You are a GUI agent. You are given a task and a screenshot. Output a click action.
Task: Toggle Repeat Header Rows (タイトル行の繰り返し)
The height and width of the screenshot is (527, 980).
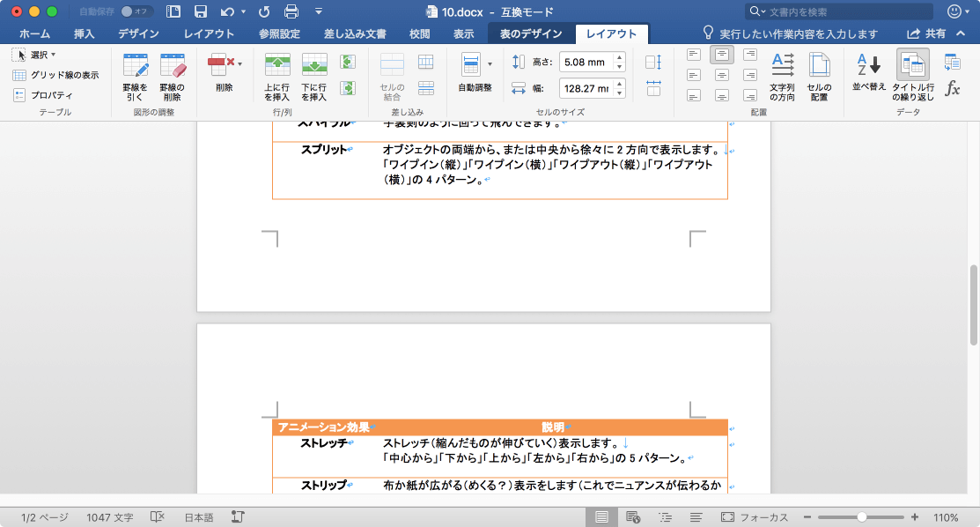pyautogui.click(x=912, y=75)
